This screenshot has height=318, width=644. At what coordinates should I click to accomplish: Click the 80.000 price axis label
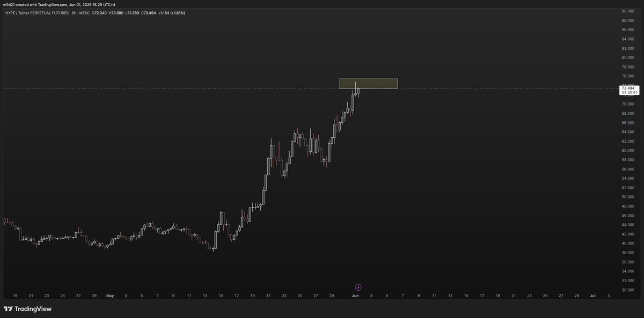(x=628, y=57)
